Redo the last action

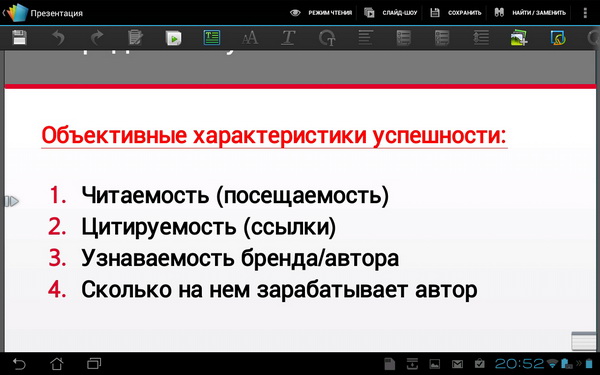click(x=97, y=38)
